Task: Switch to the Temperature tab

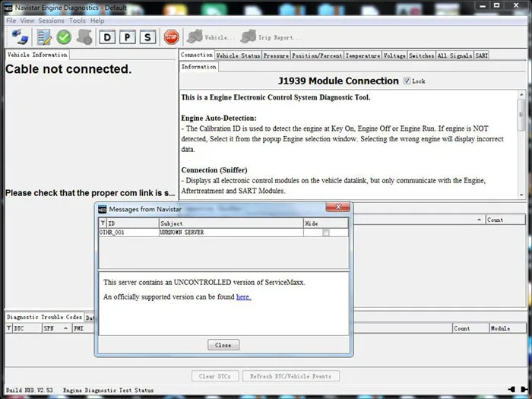Action: point(363,55)
